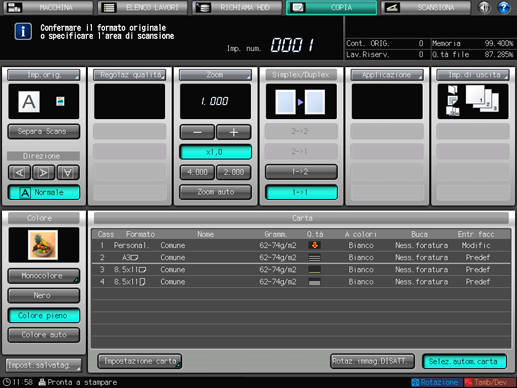Set zoom to 4.000
Image resolution: width=517 pixels, height=388 pixels.
pyautogui.click(x=197, y=172)
